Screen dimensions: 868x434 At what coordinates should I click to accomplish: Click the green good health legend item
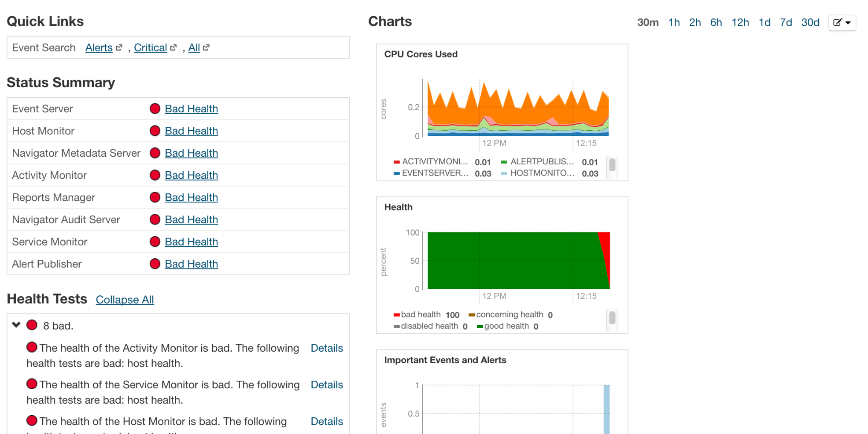[x=506, y=326]
